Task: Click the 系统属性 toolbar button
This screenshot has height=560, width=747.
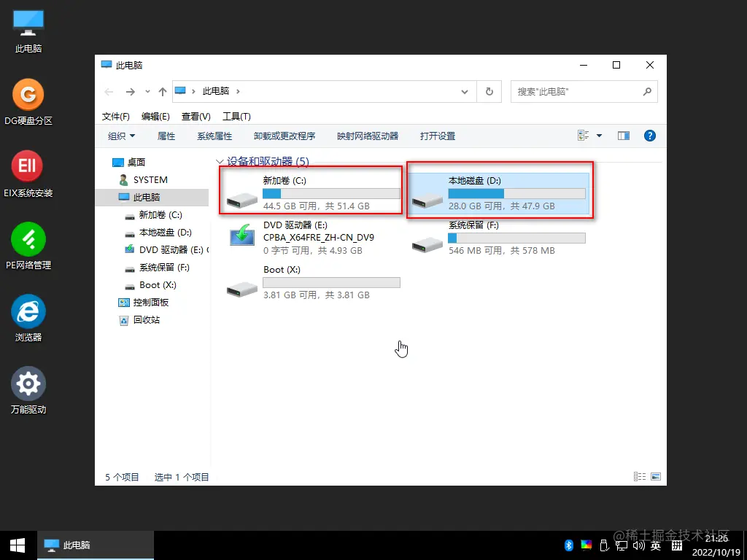Action: click(x=214, y=136)
